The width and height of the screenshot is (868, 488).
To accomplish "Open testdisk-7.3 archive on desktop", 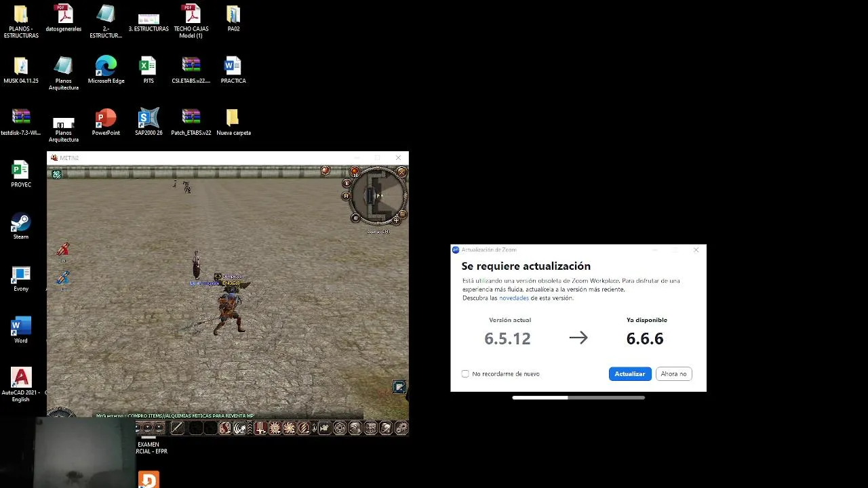I will (21, 123).
